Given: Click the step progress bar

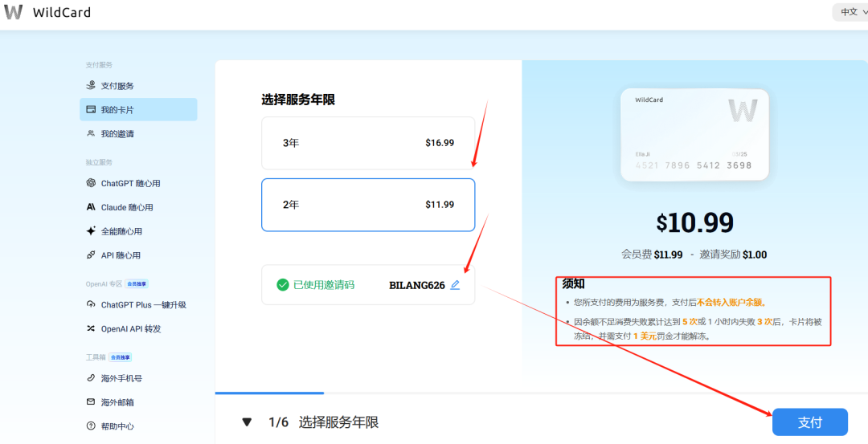Looking at the screenshot, I should pyautogui.click(x=542, y=393).
